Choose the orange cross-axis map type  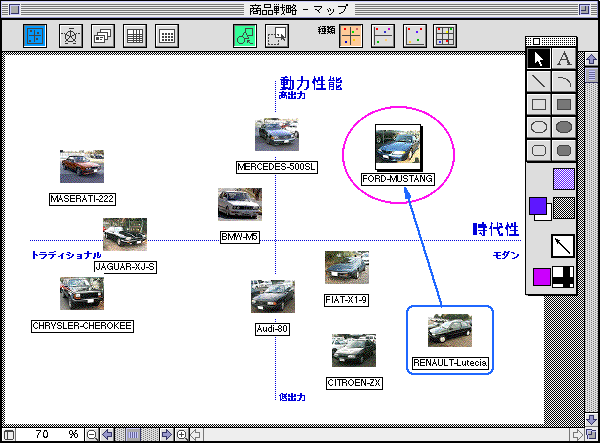pyautogui.click(x=351, y=36)
